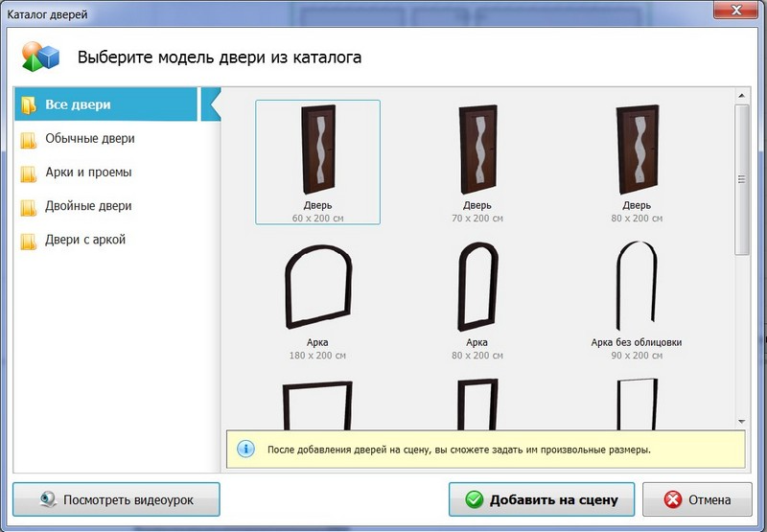Select the 70 x 200 см door thumbnail
Image resolution: width=767 pixels, height=532 pixels.
[x=477, y=162]
